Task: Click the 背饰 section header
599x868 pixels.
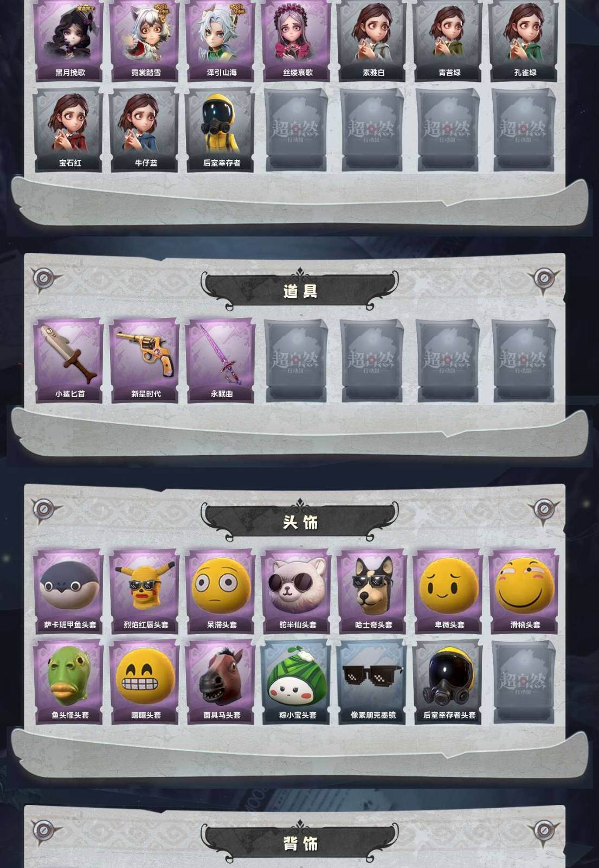Action: (300, 844)
